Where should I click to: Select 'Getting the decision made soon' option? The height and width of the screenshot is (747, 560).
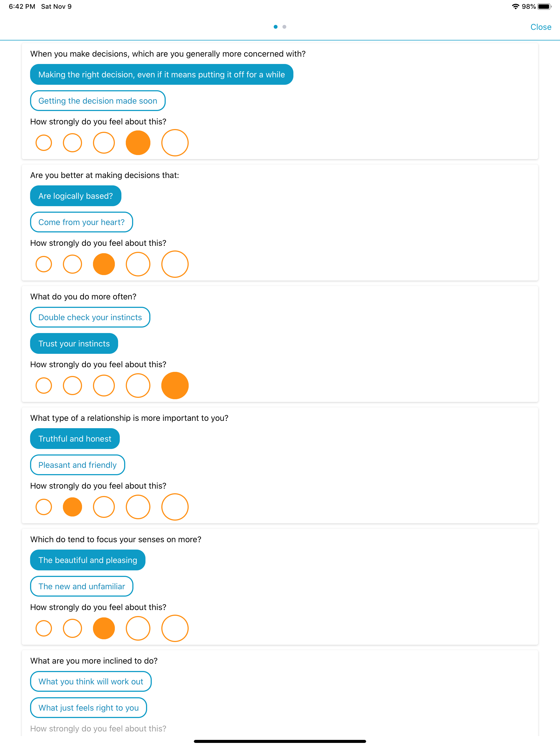point(98,101)
